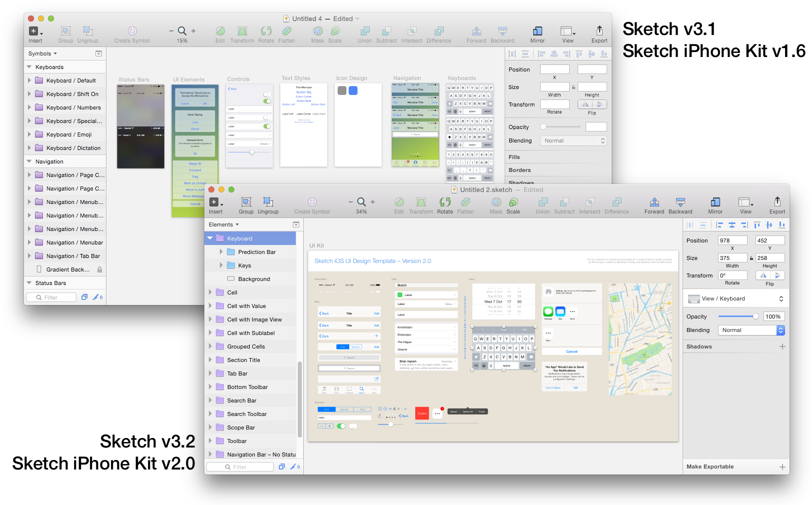The image size is (812, 505).
Task: Align layers to left edge in Untitled 2 inspector
Action: pyautogui.click(x=720, y=225)
